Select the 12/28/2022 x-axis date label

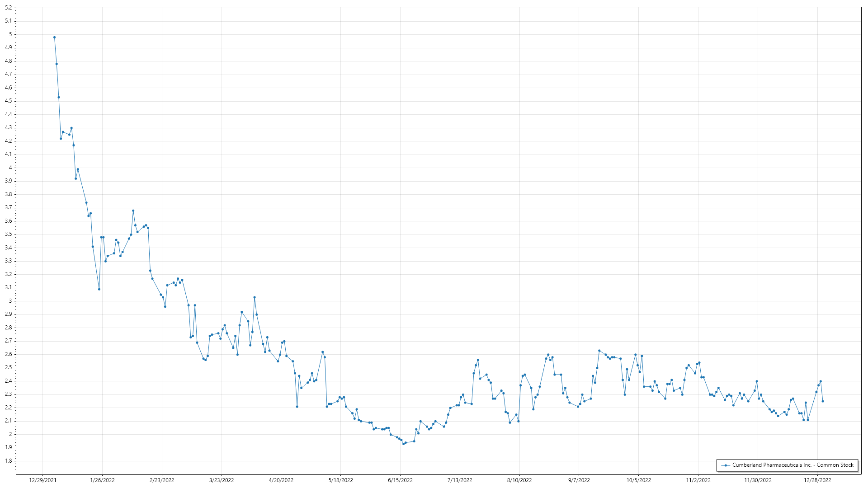pos(817,480)
